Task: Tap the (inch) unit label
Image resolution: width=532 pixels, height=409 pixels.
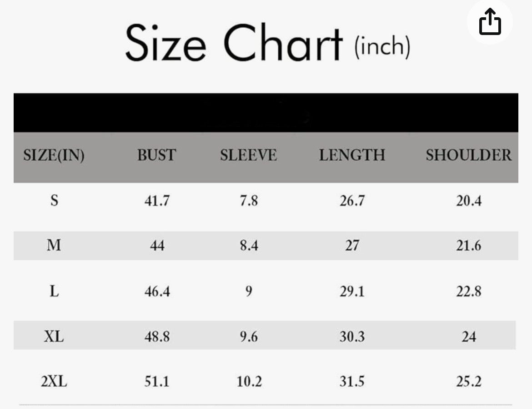Action: [x=382, y=46]
